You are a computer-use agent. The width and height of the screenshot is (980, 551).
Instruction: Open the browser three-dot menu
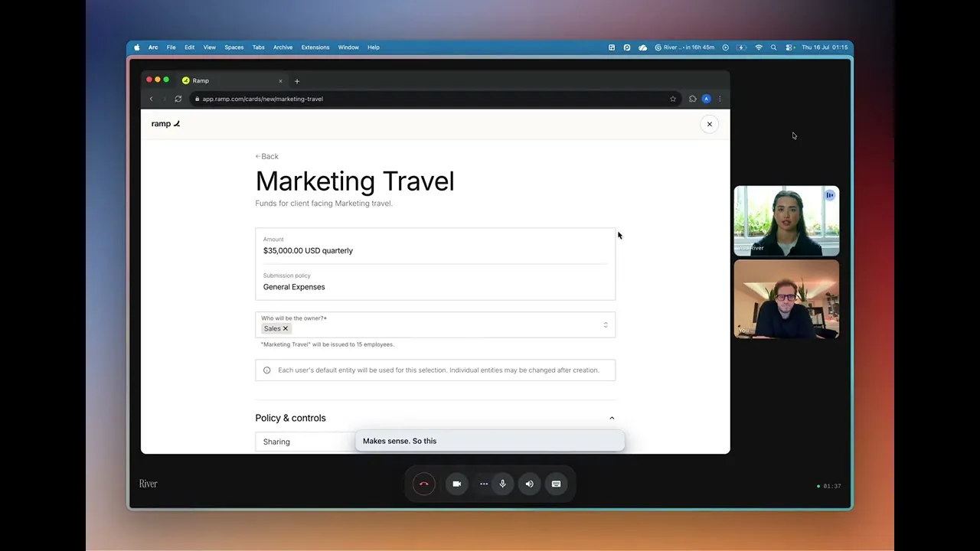(720, 99)
